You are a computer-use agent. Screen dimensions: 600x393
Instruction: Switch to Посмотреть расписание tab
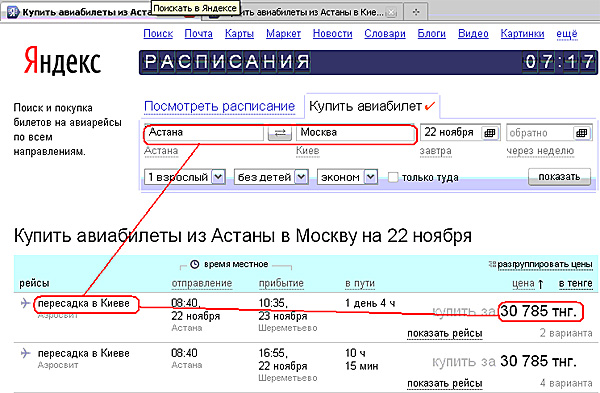click(219, 106)
